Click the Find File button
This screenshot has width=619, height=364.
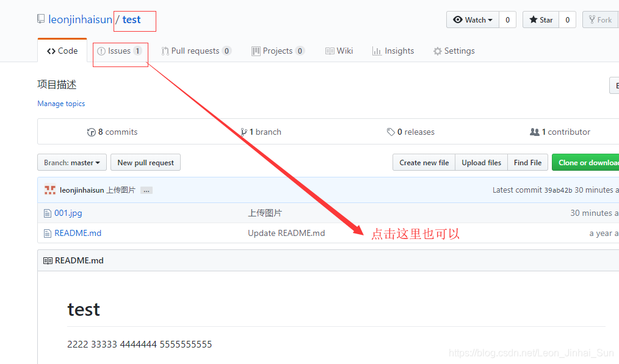(x=528, y=162)
